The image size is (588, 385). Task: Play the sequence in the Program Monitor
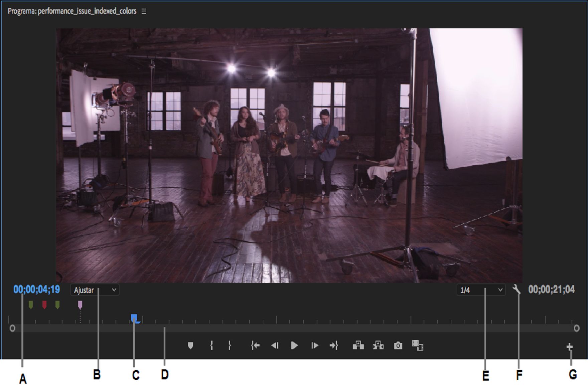(295, 346)
